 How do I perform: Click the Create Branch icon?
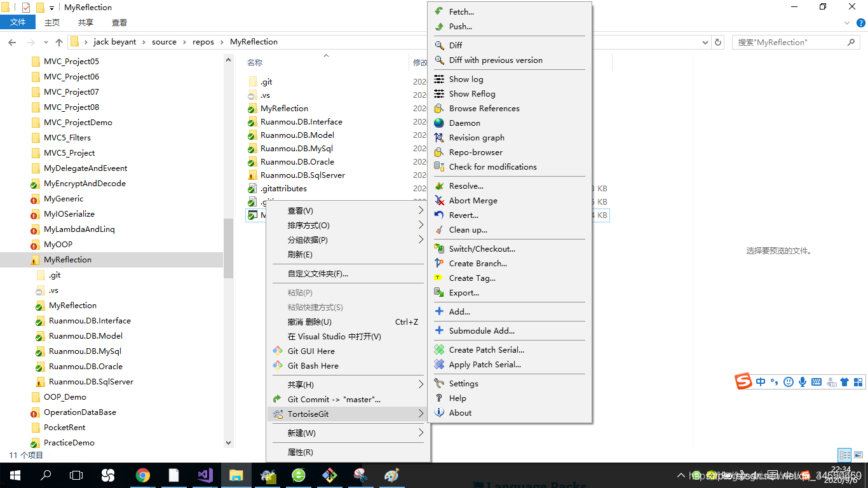click(x=439, y=263)
